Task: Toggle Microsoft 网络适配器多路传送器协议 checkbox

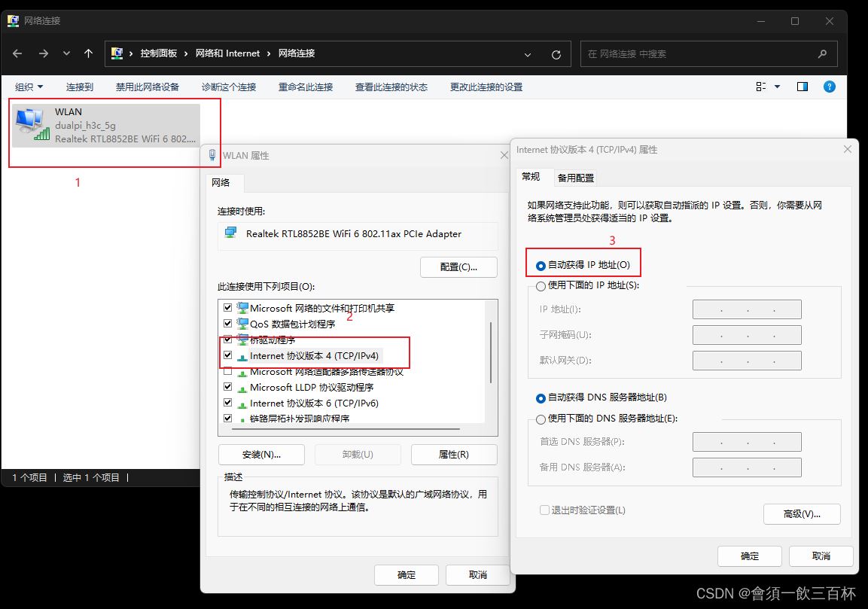Action: pos(227,371)
